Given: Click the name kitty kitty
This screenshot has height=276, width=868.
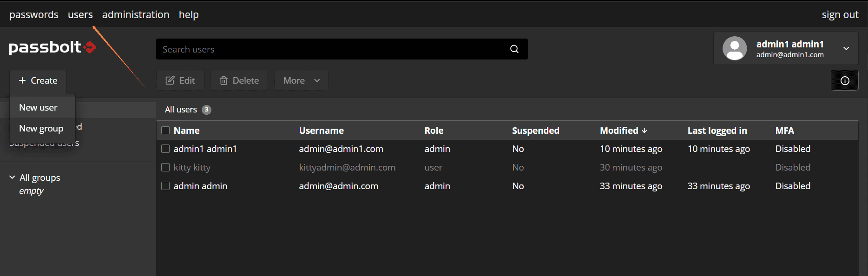Looking at the screenshot, I should click(x=192, y=167).
